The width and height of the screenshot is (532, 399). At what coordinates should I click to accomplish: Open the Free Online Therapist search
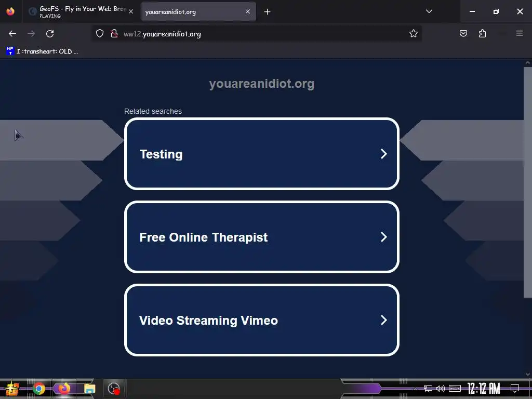(x=262, y=237)
